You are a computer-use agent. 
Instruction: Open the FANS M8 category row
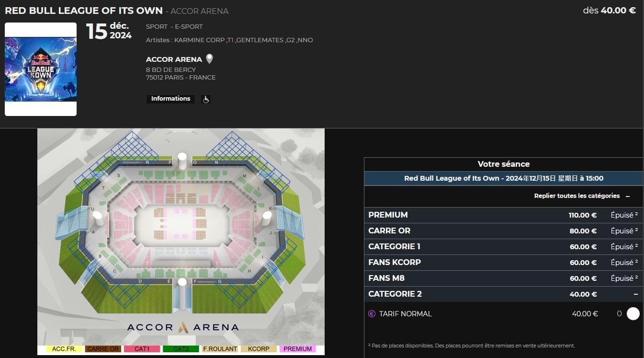504,278
